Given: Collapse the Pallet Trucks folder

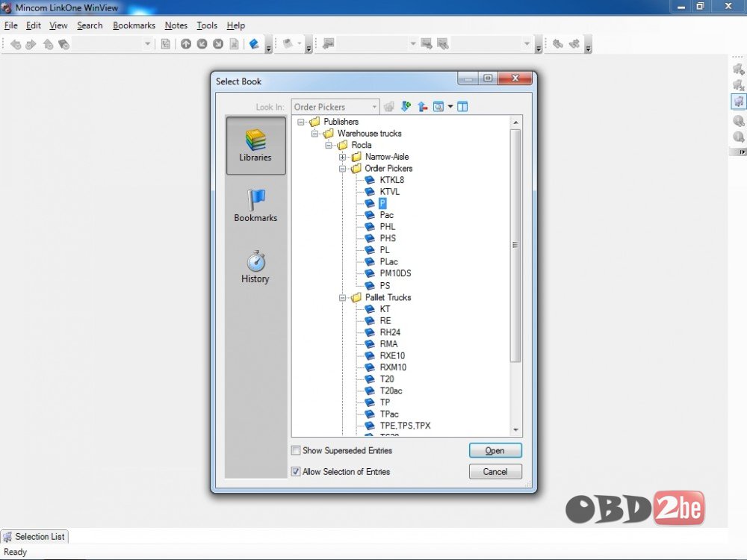Looking at the screenshot, I should (343, 298).
